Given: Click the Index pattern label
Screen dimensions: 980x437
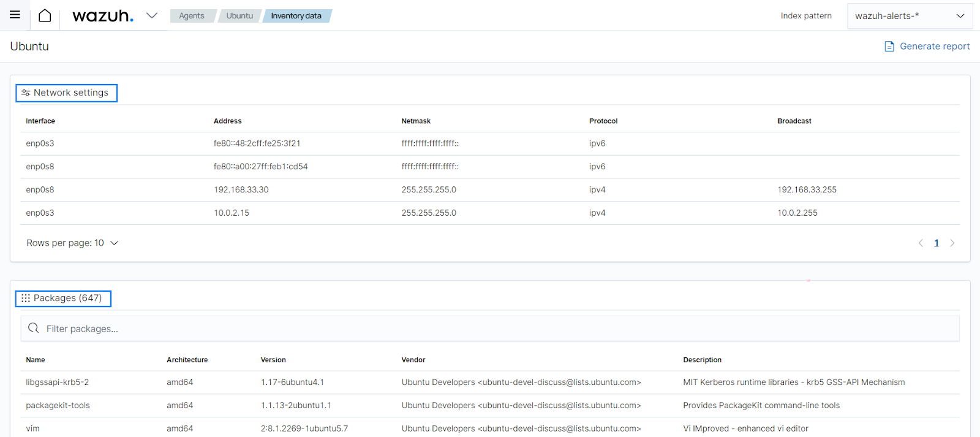Looking at the screenshot, I should (806, 16).
